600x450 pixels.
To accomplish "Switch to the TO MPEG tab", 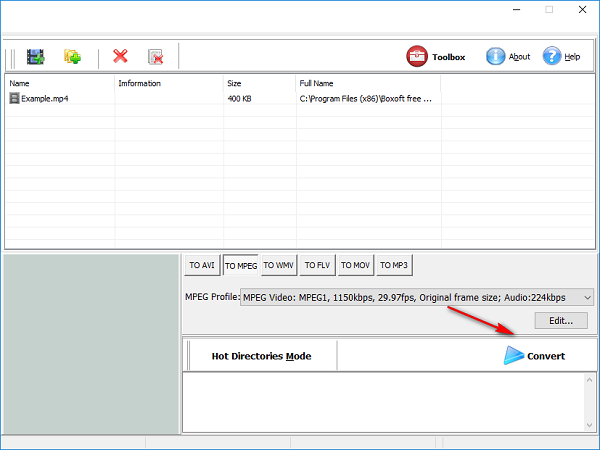I will [241, 265].
